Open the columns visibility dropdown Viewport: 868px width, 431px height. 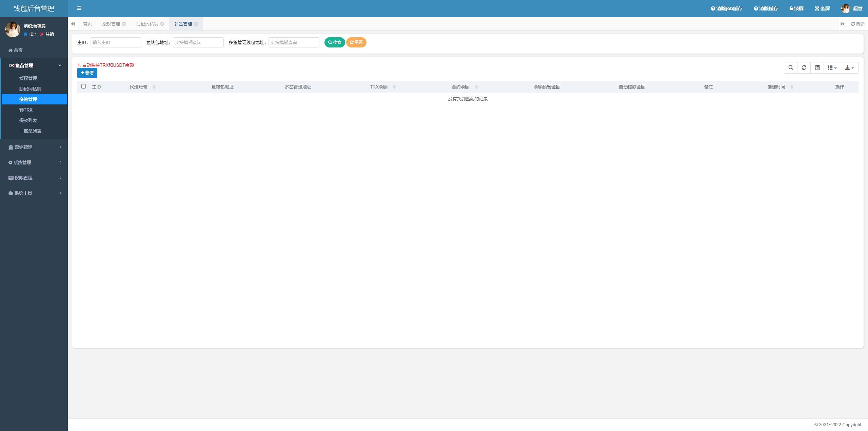point(832,68)
